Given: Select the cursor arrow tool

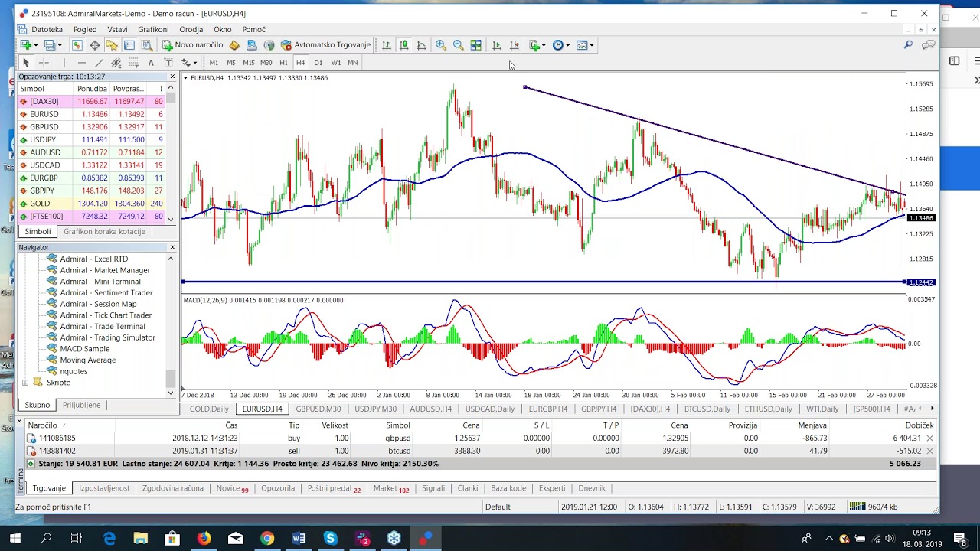Looking at the screenshot, I should [x=25, y=63].
